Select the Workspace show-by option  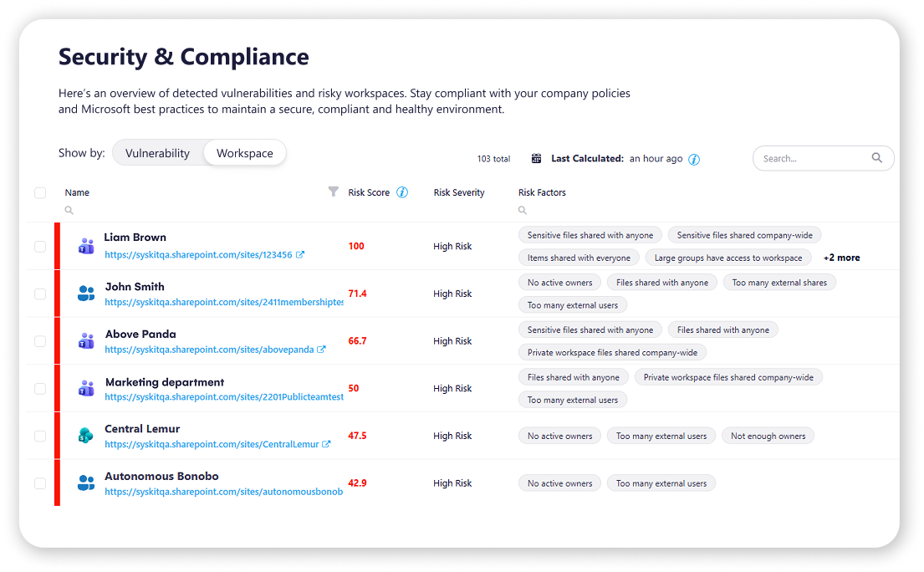[x=244, y=153]
